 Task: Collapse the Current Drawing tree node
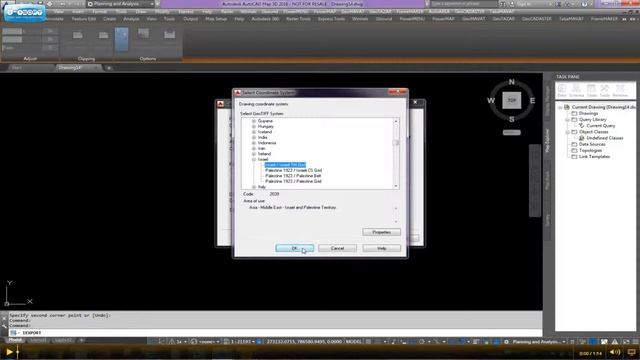click(x=560, y=107)
